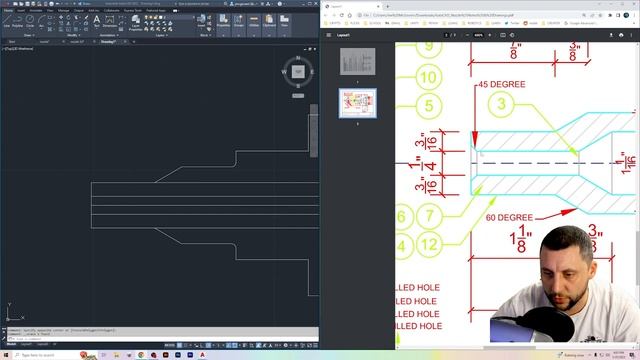Click the PDF fit-to-page icon

(x=503, y=35)
